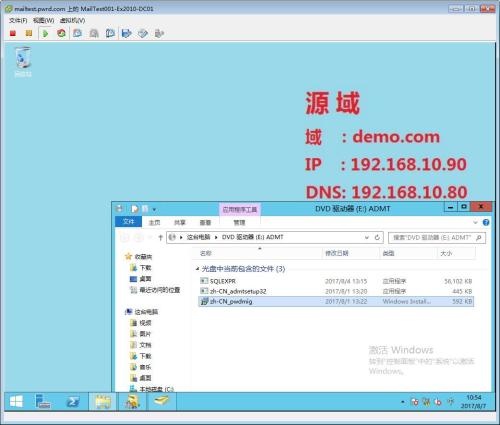500x425 pixels.
Task: Click the 应用程序工具 contextual tab header
Action: pos(240,210)
